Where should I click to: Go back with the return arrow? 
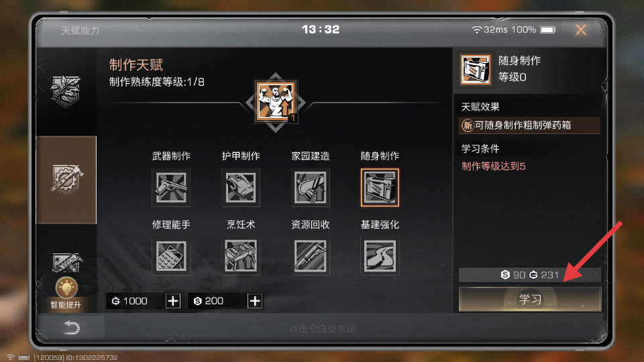click(72, 328)
